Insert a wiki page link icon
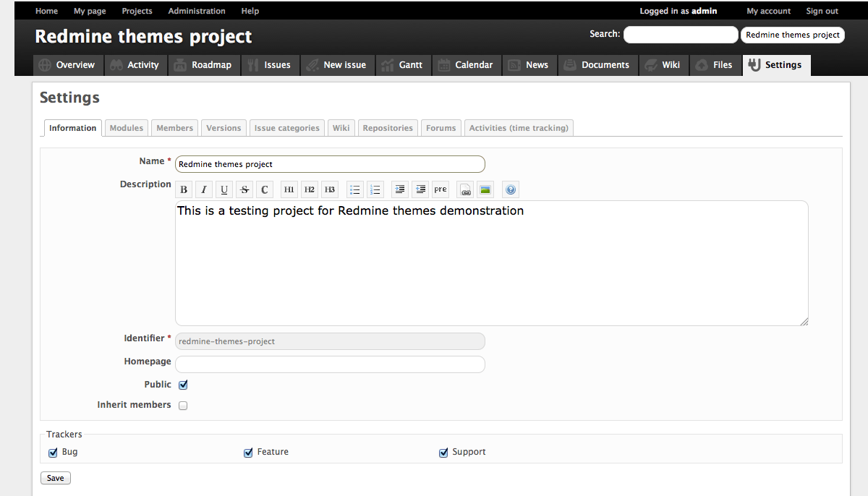 (x=466, y=189)
